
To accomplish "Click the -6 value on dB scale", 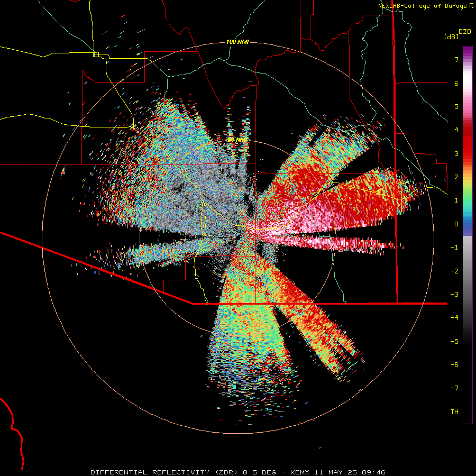I will 454,365.
